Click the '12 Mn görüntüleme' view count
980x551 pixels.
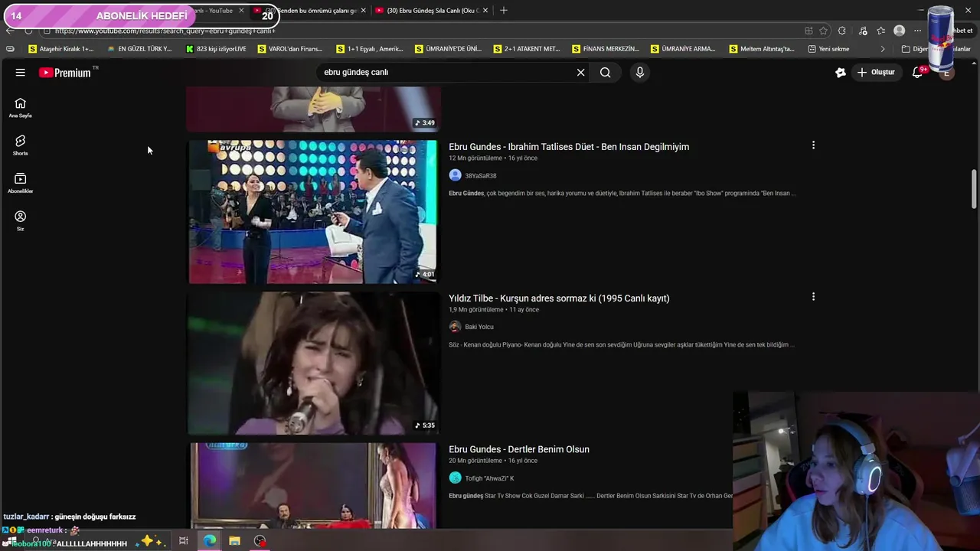tap(475, 158)
